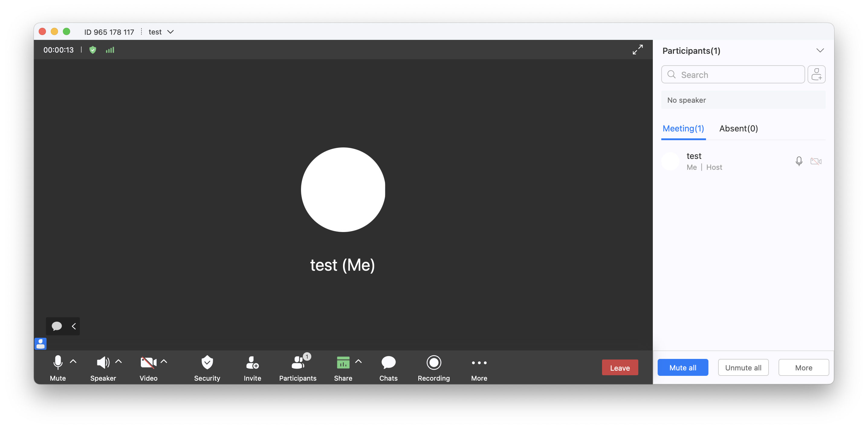Viewport: 868px width, 429px height.
Task: Expand microphone options arrow beside Mute
Action: click(x=73, y=362)
